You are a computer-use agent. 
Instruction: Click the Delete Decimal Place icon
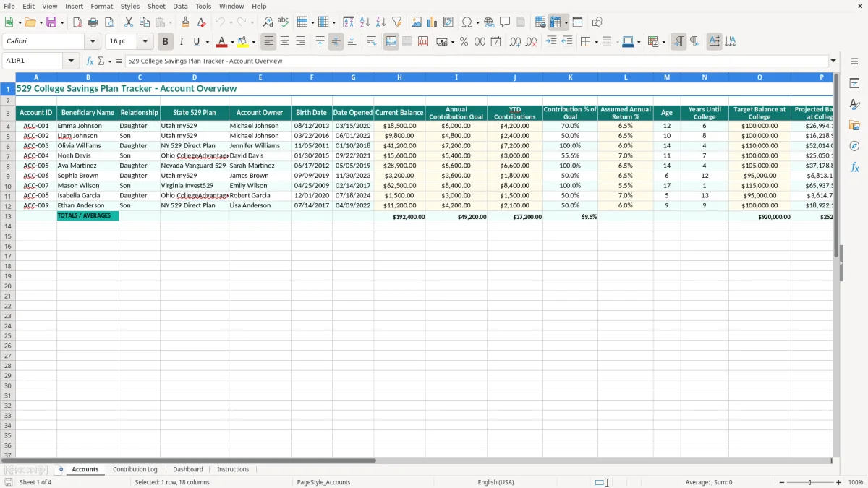[x=532, y=42]
